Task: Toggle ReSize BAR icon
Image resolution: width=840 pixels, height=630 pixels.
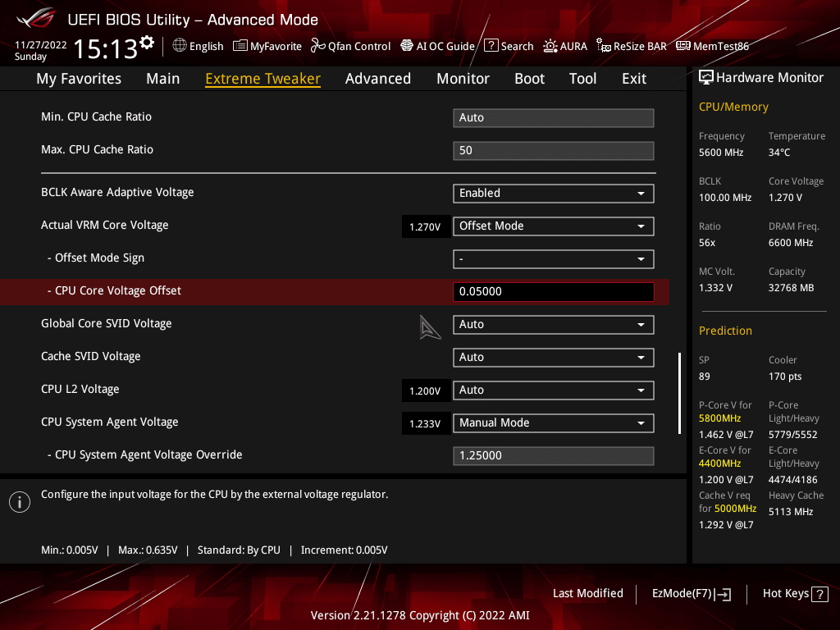Action: coord(603,46)
